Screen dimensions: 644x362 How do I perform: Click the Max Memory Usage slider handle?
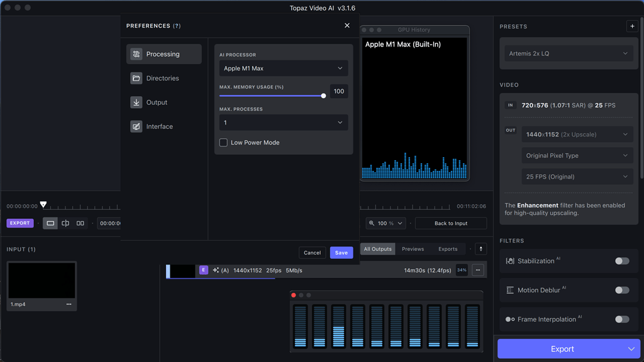coord(323,96)
